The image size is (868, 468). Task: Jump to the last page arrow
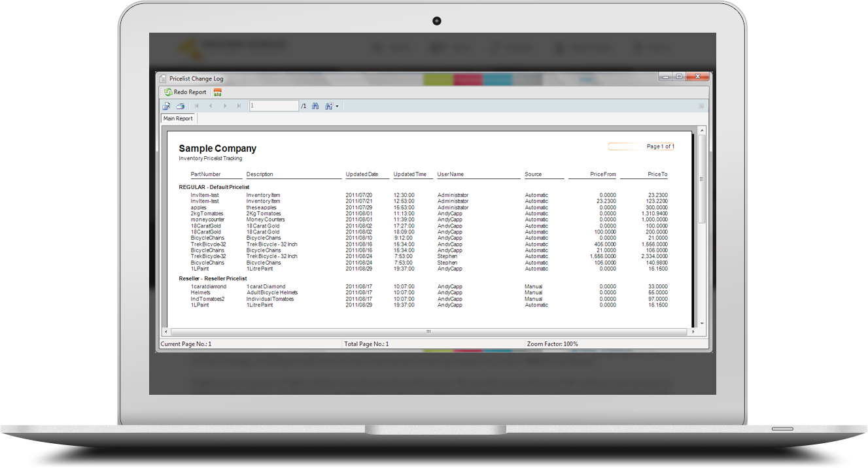(239, 106)
